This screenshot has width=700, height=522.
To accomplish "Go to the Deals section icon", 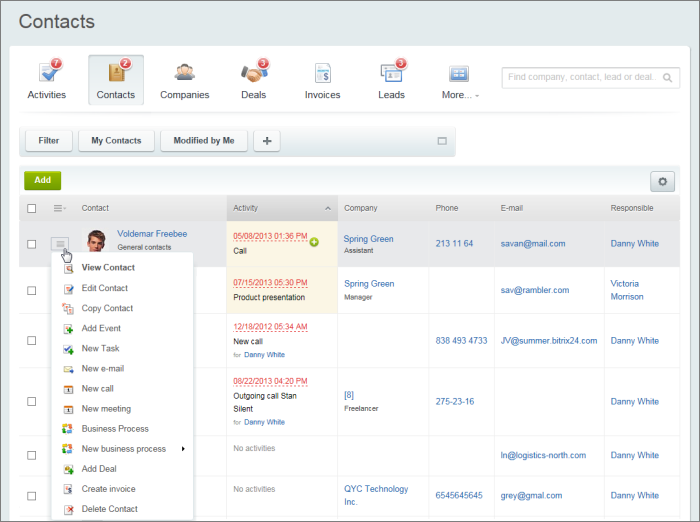I will tap(254, 74).
